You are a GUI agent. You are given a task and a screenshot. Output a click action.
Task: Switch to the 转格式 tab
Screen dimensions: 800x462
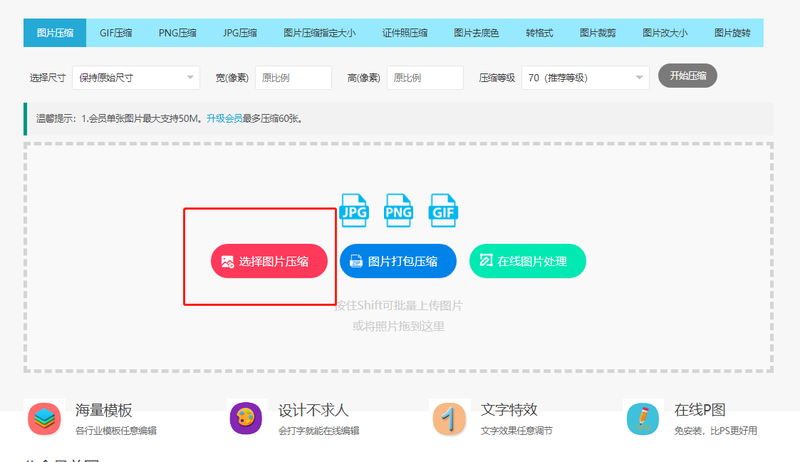pos(539,33)
